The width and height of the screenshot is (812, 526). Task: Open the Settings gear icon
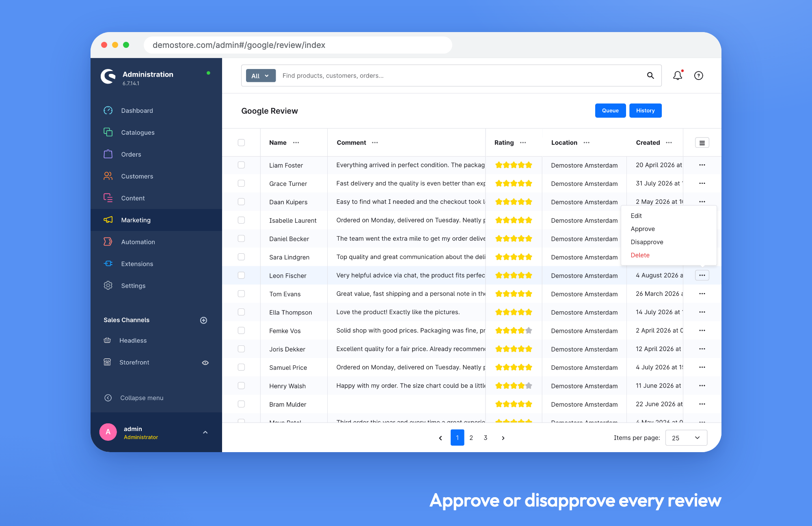click(108, 286)
